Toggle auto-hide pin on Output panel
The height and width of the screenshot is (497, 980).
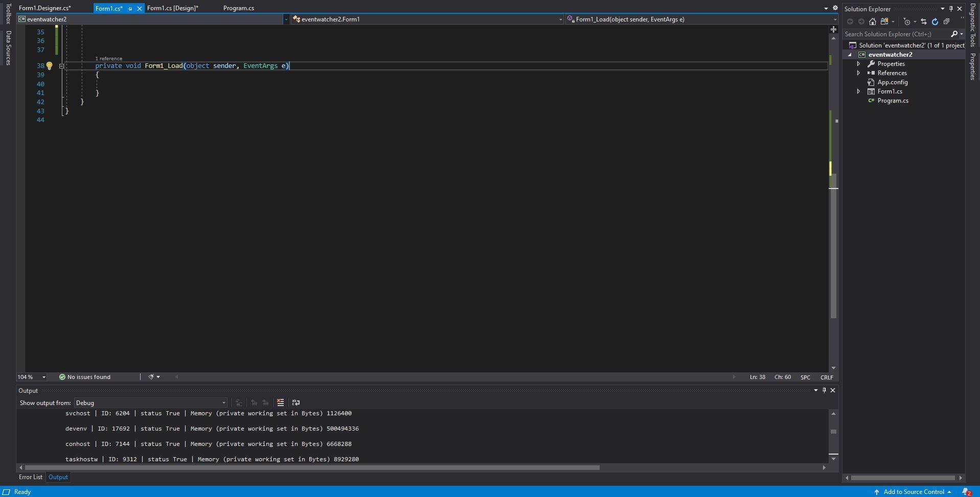click(824, 390)
